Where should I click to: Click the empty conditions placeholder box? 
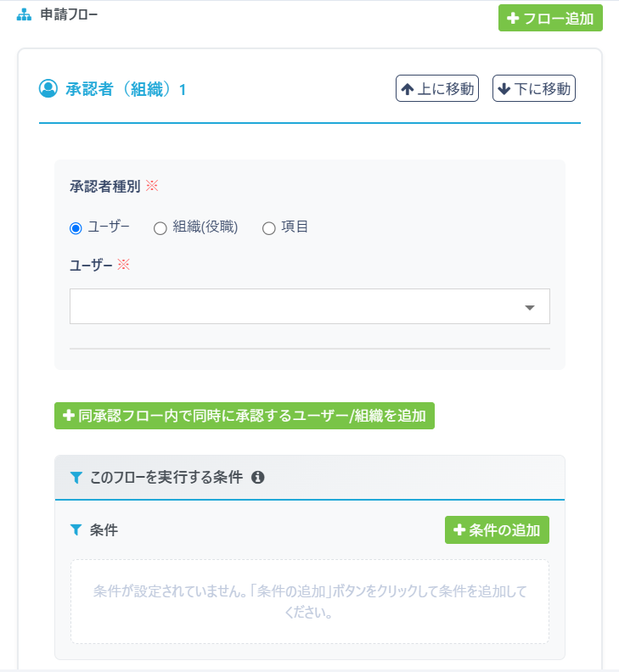[x=310, y=601]
